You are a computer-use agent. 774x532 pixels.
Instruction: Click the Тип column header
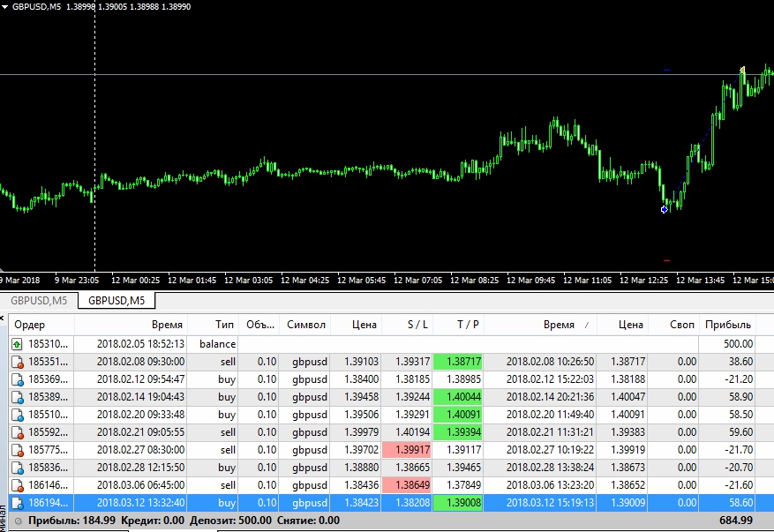click(x=225, y=325)
